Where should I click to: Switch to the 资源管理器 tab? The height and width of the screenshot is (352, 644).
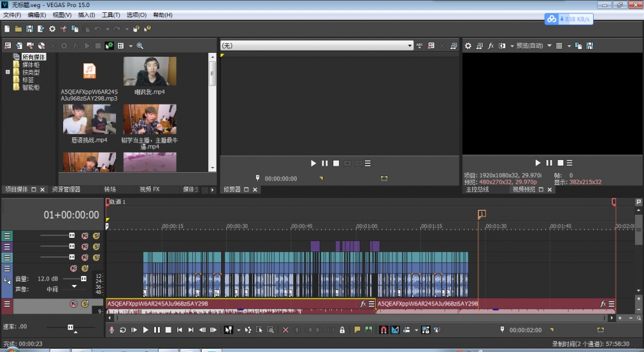(x=66, y=190)
